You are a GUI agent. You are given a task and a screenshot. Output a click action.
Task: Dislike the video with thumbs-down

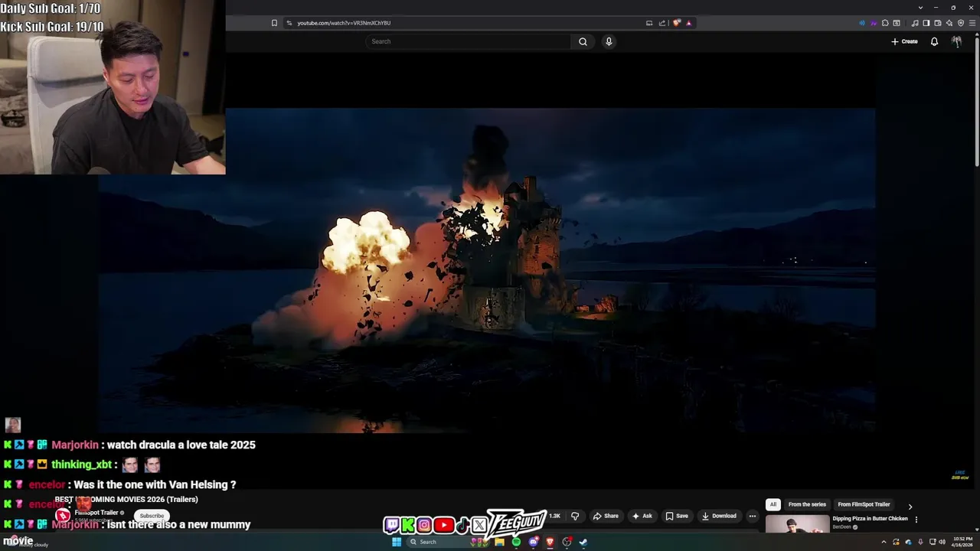coord(575,516)
